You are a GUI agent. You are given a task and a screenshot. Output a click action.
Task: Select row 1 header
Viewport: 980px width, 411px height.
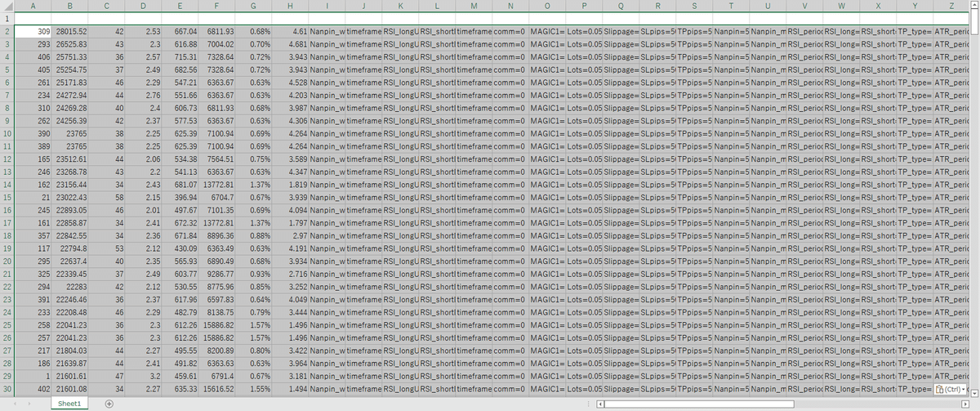point(7,18)
